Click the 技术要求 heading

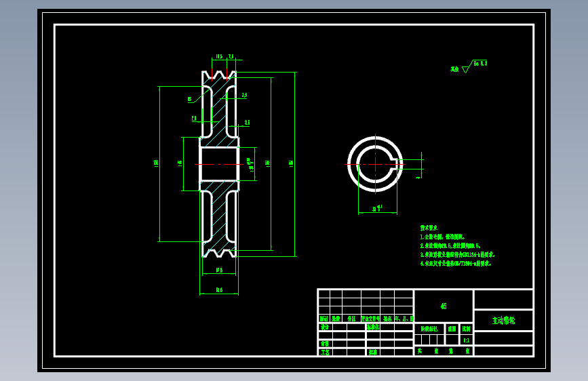[x=429, y=228]
